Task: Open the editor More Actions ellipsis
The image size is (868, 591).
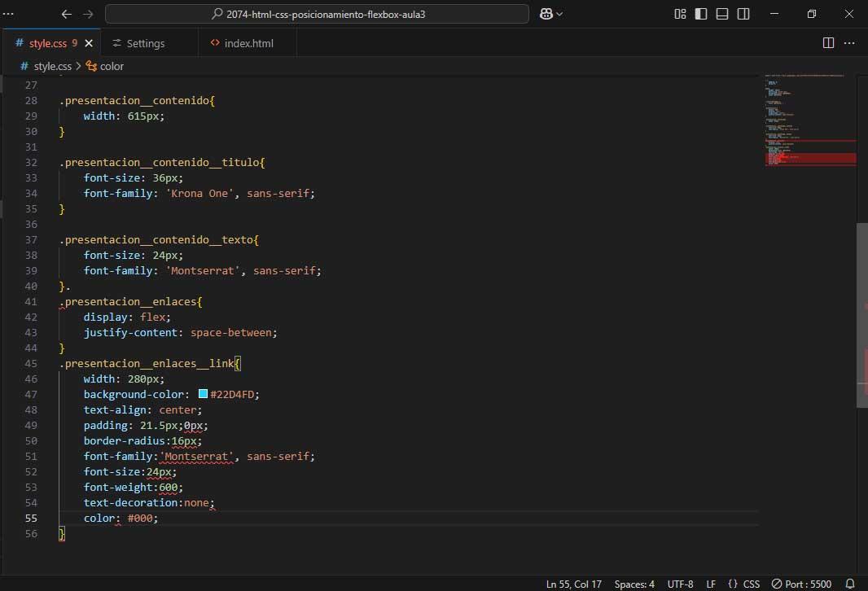Action: point(849,43)
